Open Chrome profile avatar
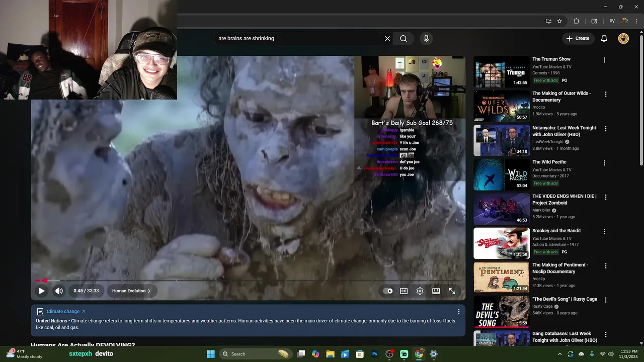 625,21
